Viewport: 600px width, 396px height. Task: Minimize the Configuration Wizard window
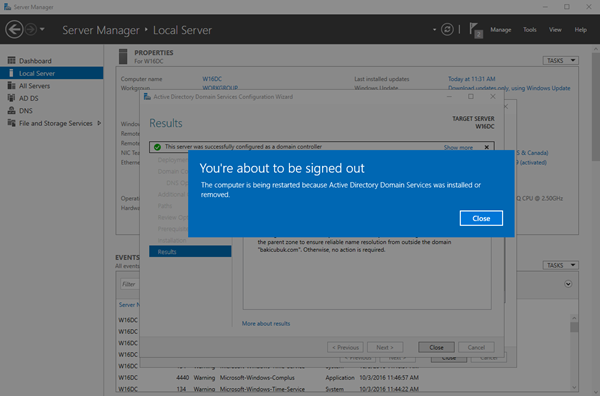point(449,96)
